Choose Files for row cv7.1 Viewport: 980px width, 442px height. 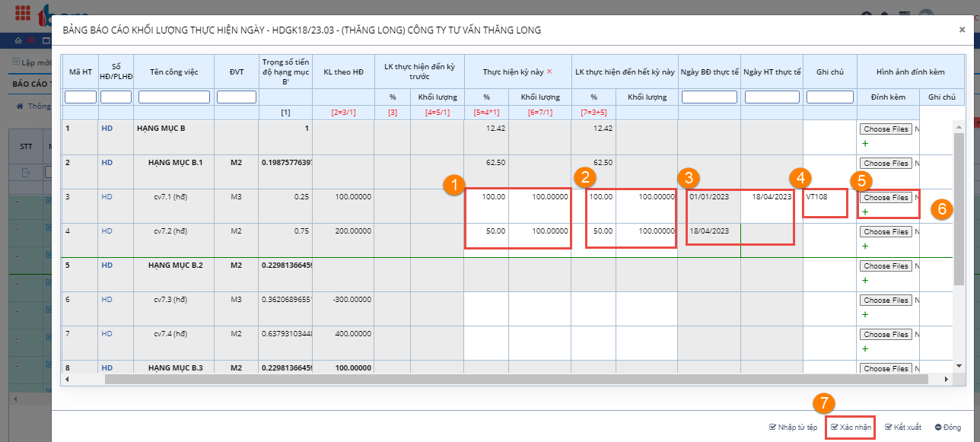886,197
